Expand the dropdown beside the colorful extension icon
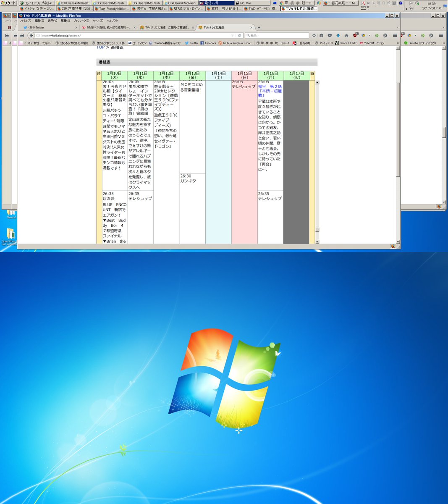The height and width of the screenshot is (504, 448). (369, 35)
